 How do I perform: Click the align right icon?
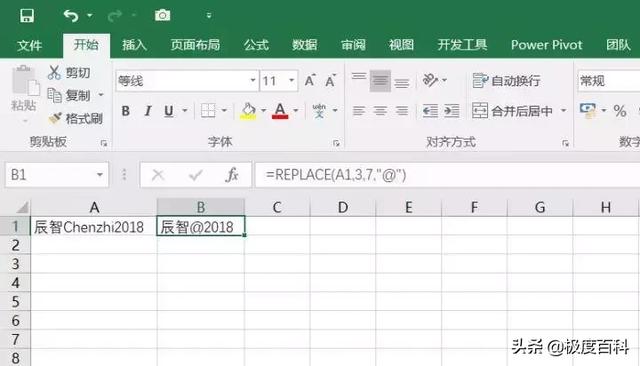[x=402, y=111]
